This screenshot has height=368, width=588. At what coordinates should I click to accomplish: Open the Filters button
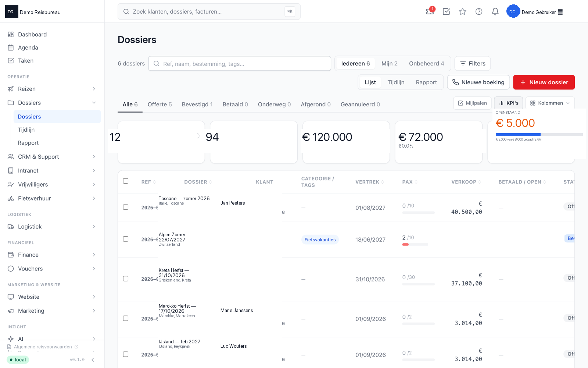coord(473,64)
